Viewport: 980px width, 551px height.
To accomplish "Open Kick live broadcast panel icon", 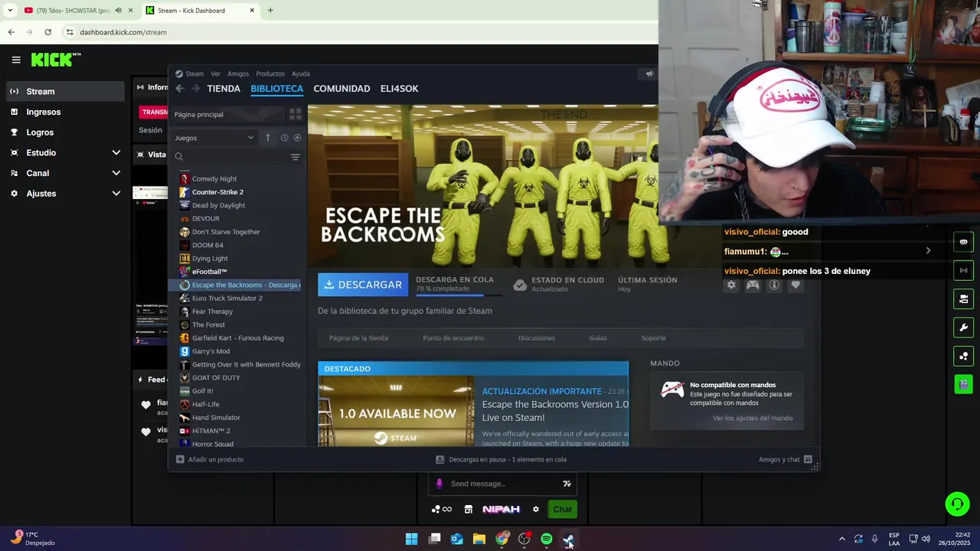I will coord(963,270).
